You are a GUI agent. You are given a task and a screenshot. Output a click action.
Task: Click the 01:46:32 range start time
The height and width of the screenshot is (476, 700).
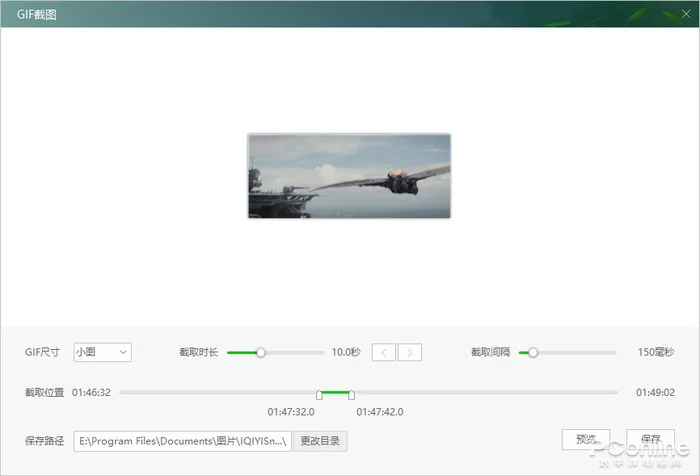coord(91,392)
